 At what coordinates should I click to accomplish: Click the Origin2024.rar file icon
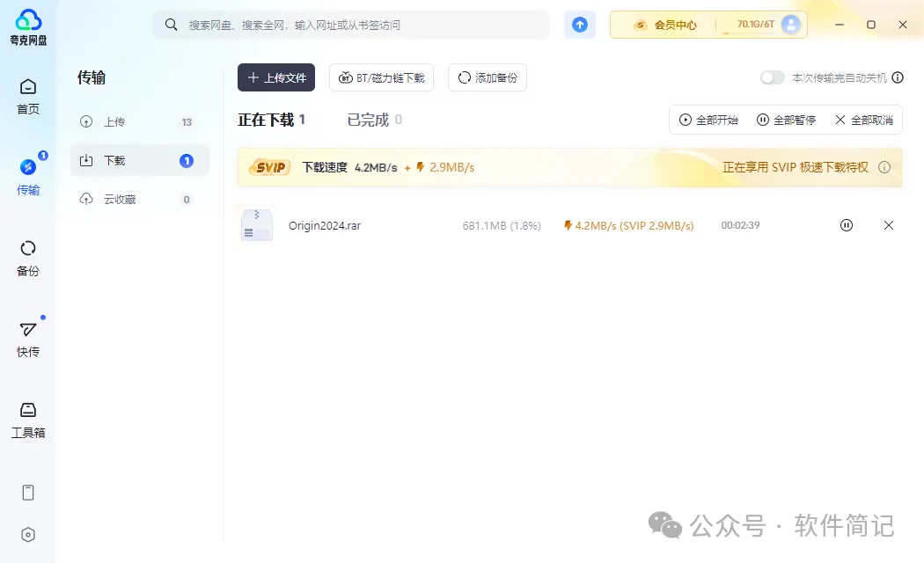(257, 225)
